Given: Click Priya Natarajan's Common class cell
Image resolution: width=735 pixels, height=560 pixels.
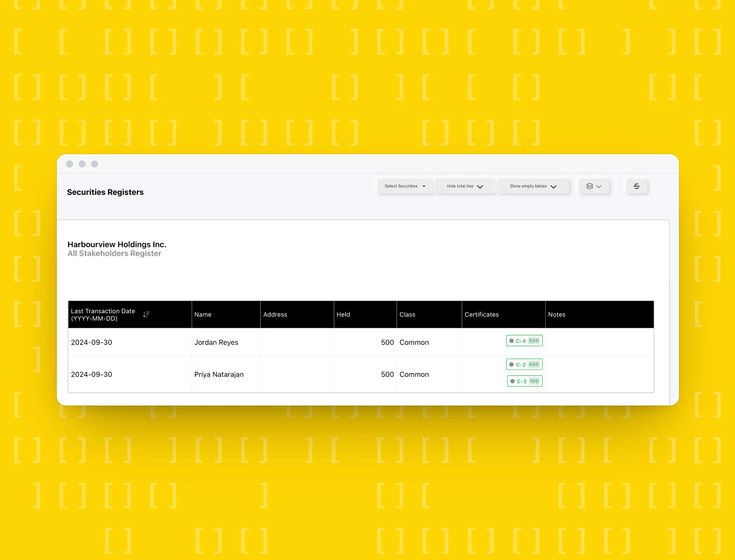Looking at the screenshot, I should (x=429, y=374).
